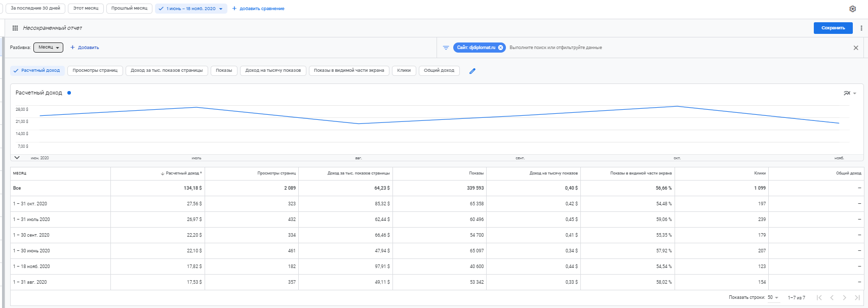
Task: Edit metrics with the pencil icon
Action: (472, 71)
